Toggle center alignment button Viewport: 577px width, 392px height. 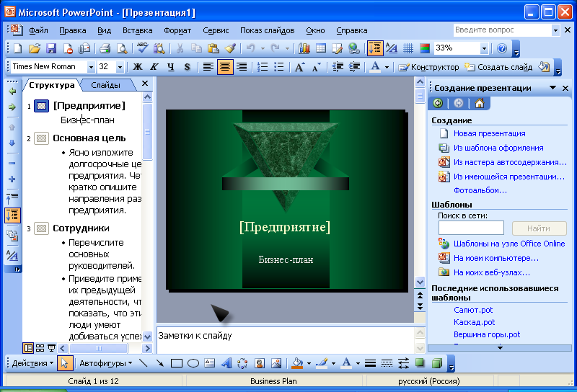click(x=225, y=67)
